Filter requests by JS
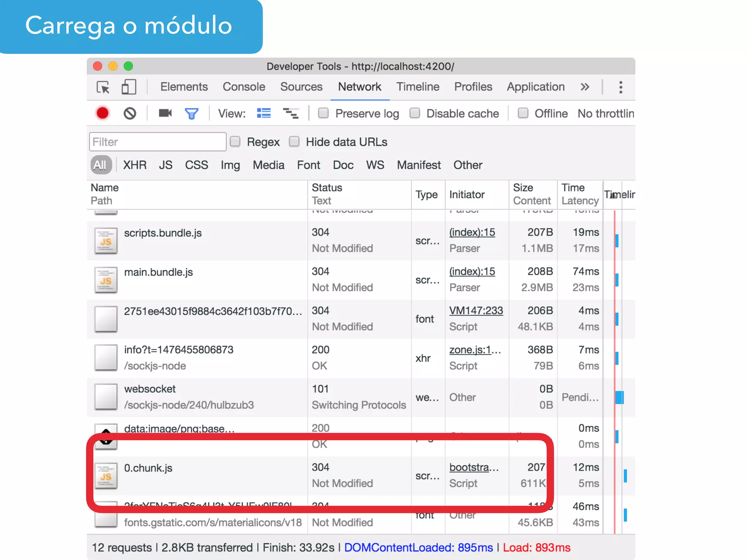 point(166,165)
